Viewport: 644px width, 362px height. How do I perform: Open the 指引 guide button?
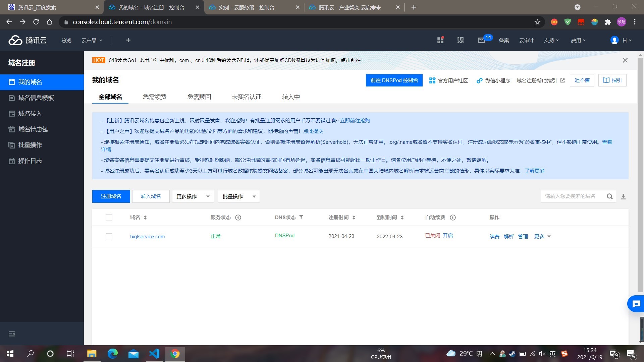(612, 80)
